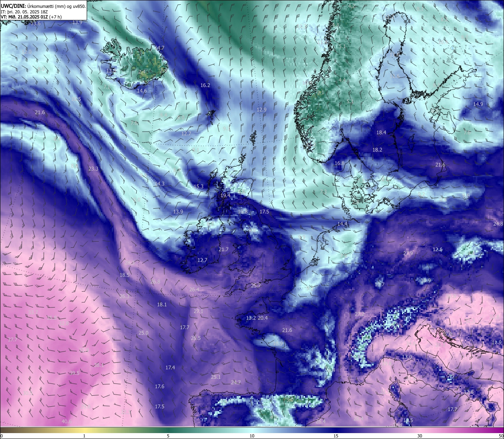
Task: Click the 13.0 value over northern Italy
Action: [407, 357]
